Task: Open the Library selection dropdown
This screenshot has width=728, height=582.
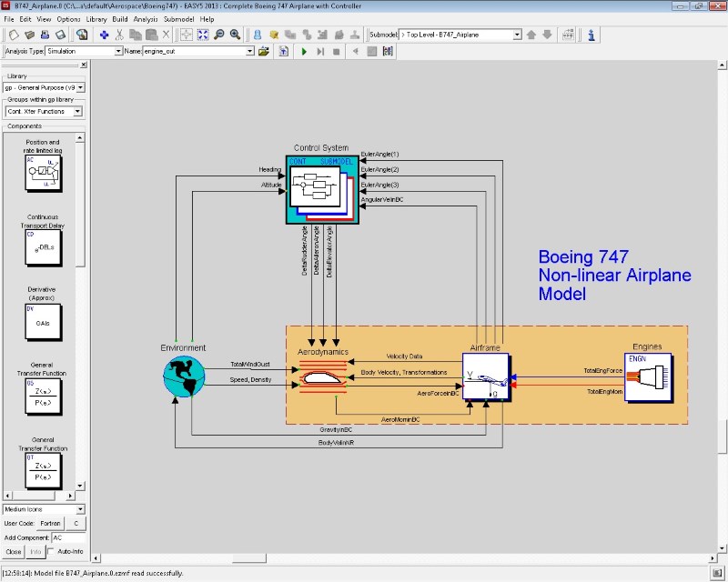Action: (80, 87)
